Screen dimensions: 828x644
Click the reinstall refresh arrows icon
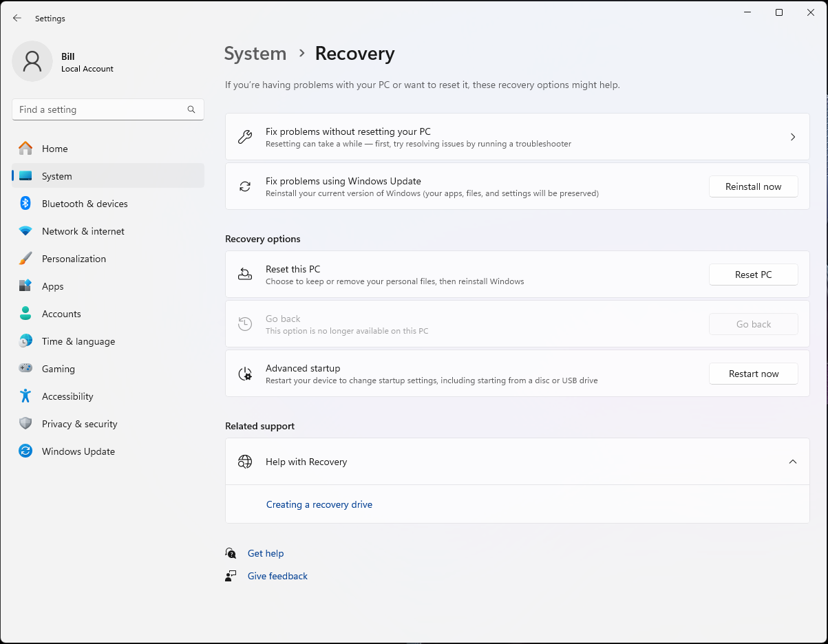pyautogui.click(x=245, y=186)
